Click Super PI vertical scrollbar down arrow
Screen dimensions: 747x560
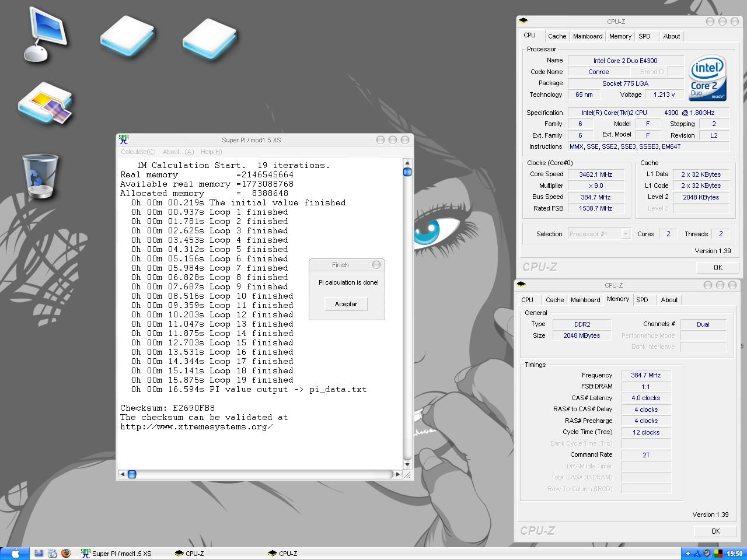[x=407, y=464]
